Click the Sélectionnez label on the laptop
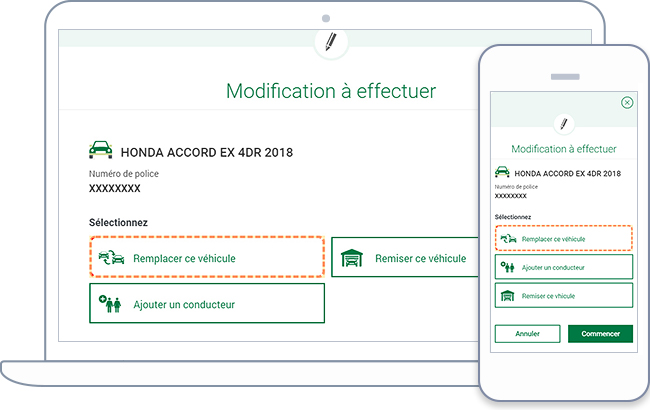The width and height of the screenshot is (650, 410). (118, 223)
